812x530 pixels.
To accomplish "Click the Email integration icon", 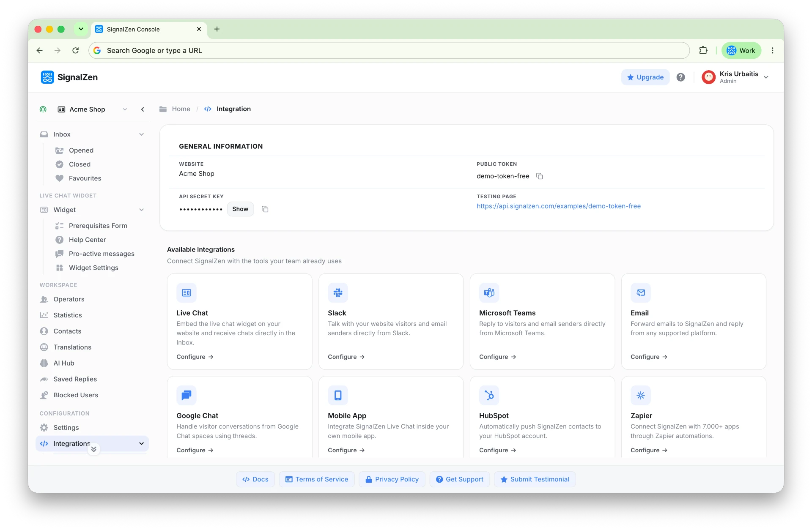I will (x=641, y=292).
